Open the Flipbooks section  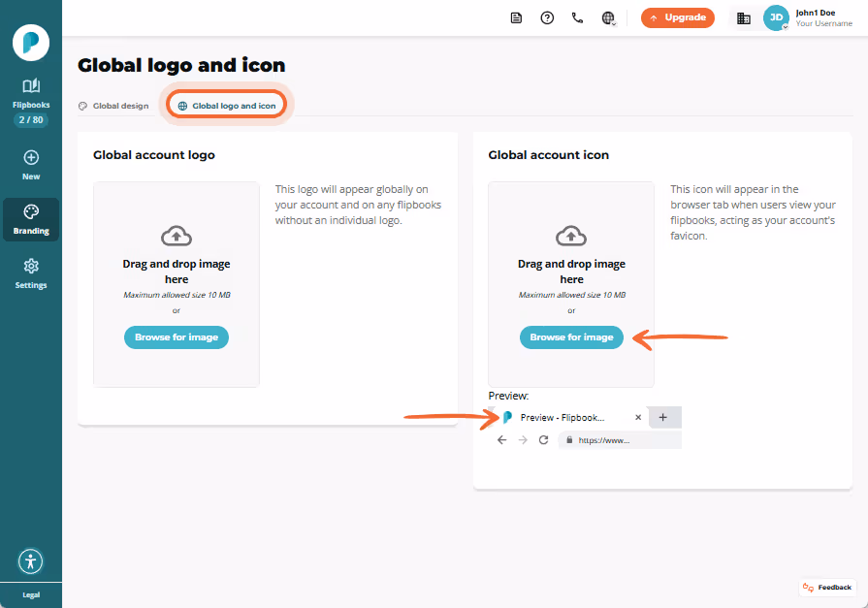point(31,93)
